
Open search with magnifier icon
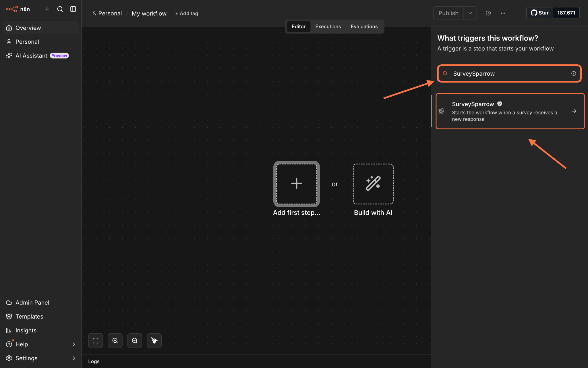pos(60,9)
